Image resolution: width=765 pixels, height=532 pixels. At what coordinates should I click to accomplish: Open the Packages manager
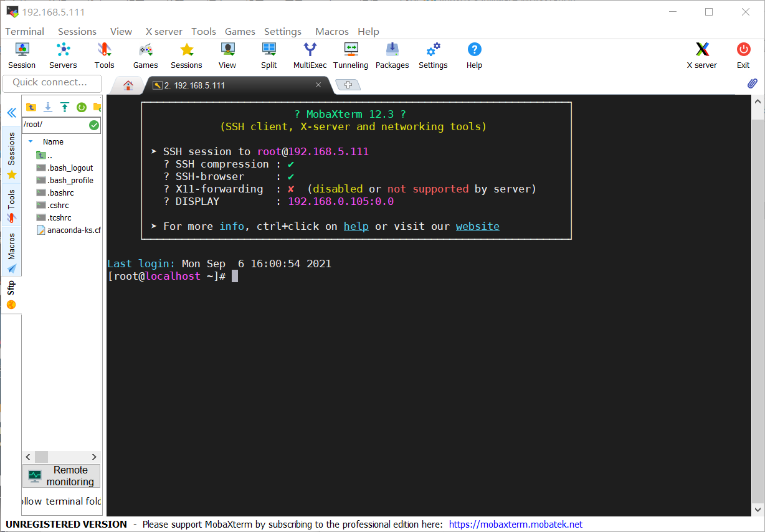click(x=392, y=55)
